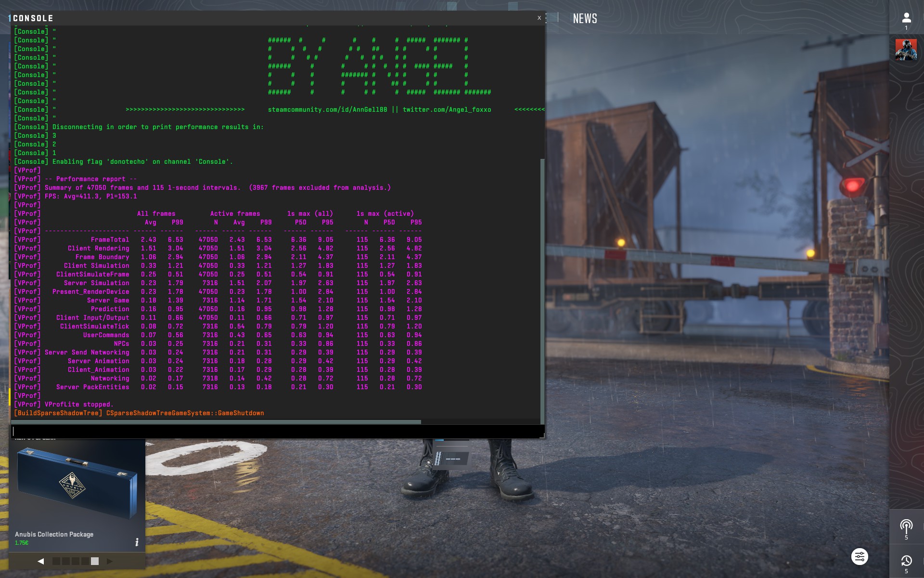Click the "Client_Animation" row label
Image resolution: width=924 pixels, height=578 pixels.
pos(99,370)
